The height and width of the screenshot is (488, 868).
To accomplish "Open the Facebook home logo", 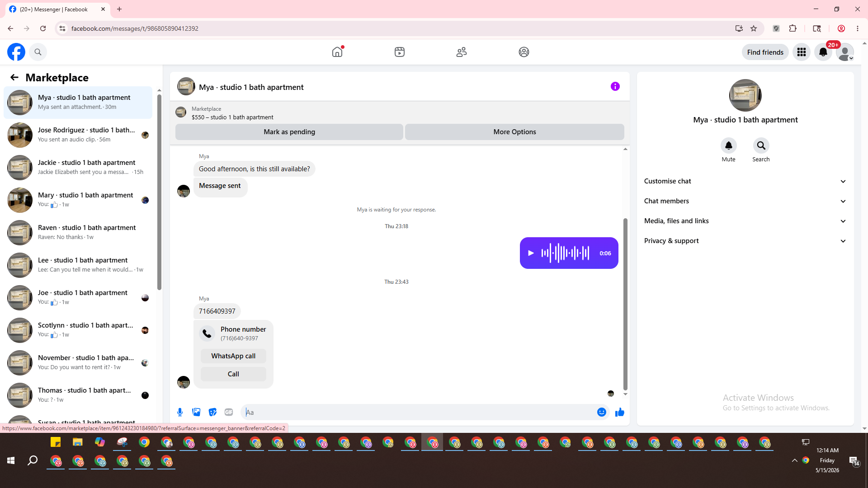I will click(16, 52).
